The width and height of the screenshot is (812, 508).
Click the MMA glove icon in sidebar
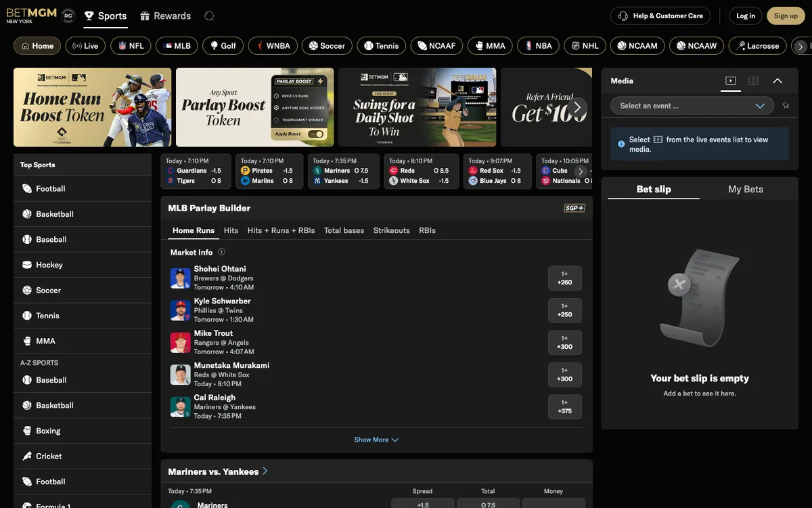click(27, 341)
